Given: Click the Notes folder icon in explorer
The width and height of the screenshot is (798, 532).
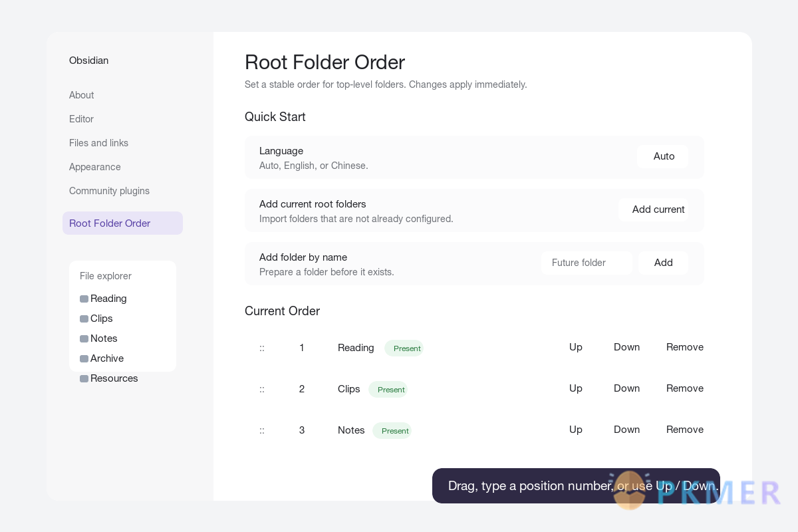Looking at the screenshot, I should point(84,339).
